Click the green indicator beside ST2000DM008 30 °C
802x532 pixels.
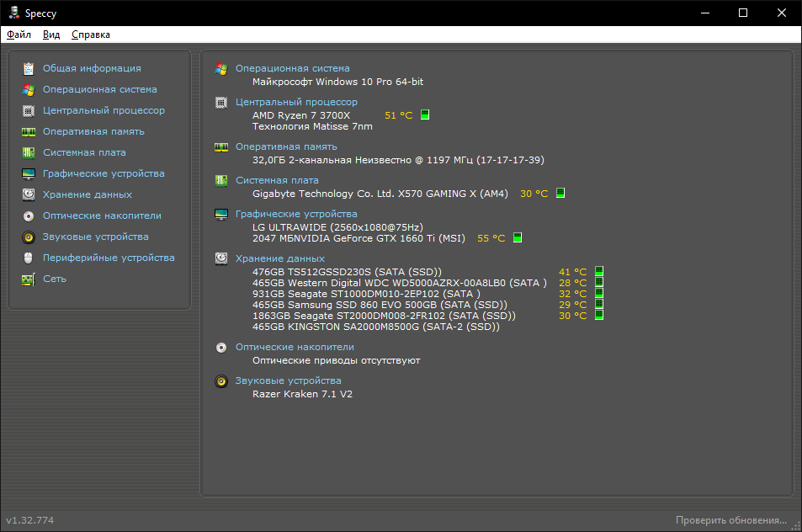[x=599, y=315]
